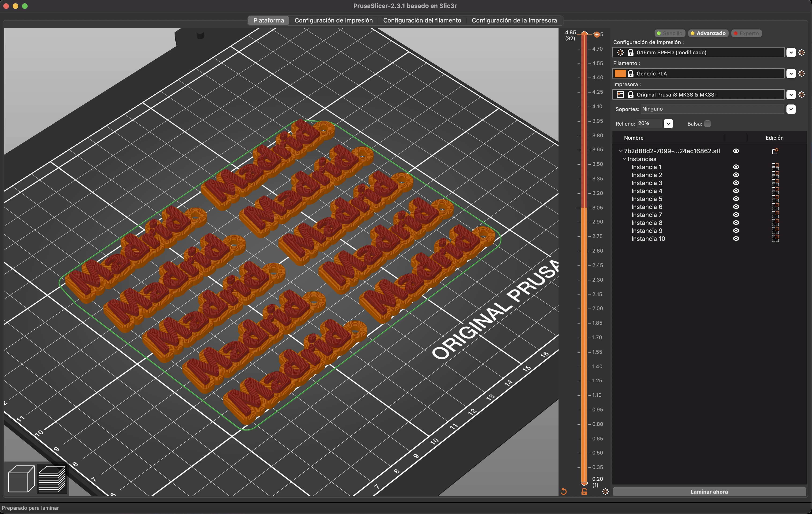Image resolution: width=812 pixels, height=514 pixels.
Task: Click instance edit icon for Instancia 4
Action: pos(775,191)
